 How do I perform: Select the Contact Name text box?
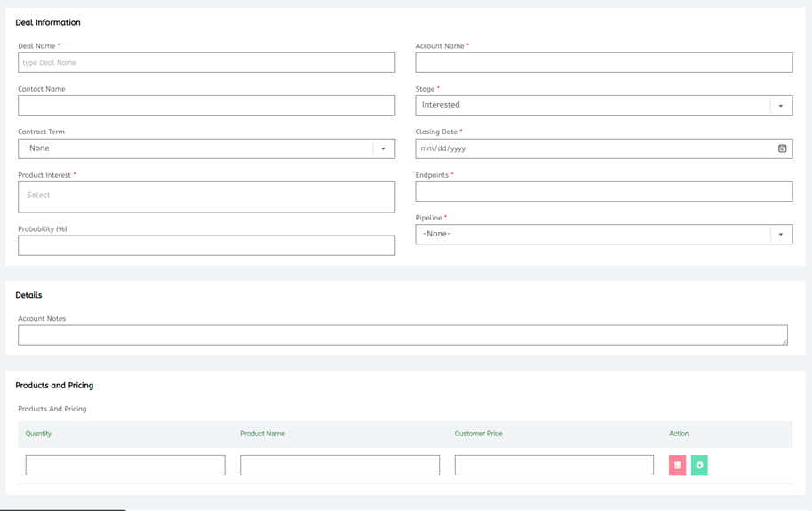[x=206, y=105]
